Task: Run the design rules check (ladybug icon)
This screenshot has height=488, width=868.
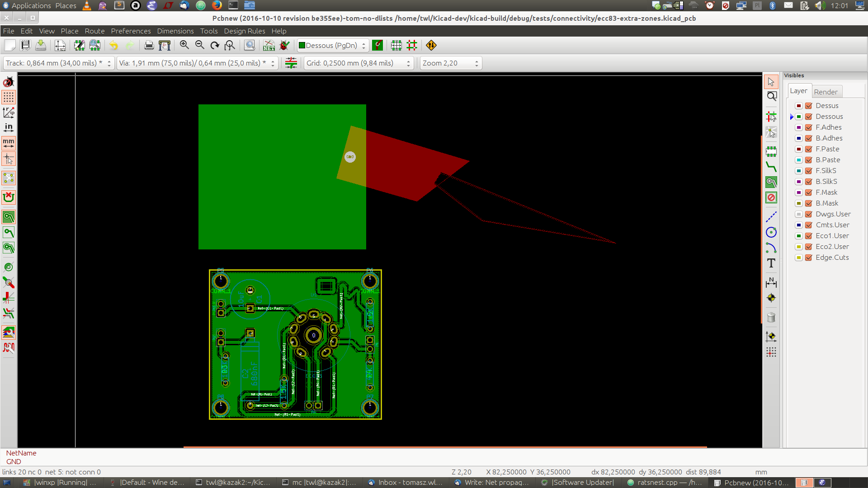Action: click(x=284, y=45)
